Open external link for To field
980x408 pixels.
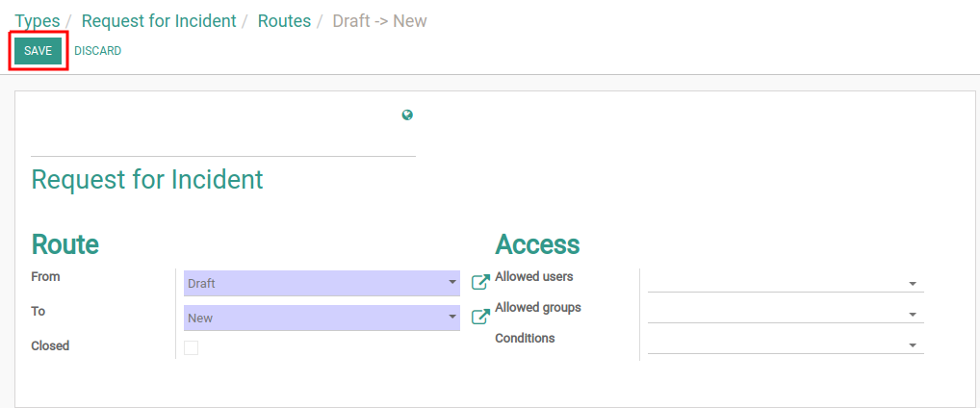coord(480,317)
